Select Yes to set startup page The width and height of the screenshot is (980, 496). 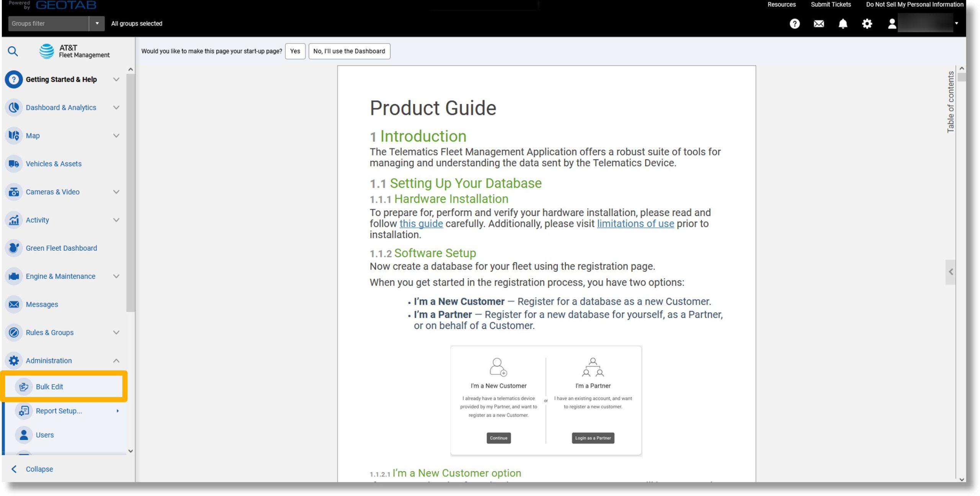pos(295,51)
